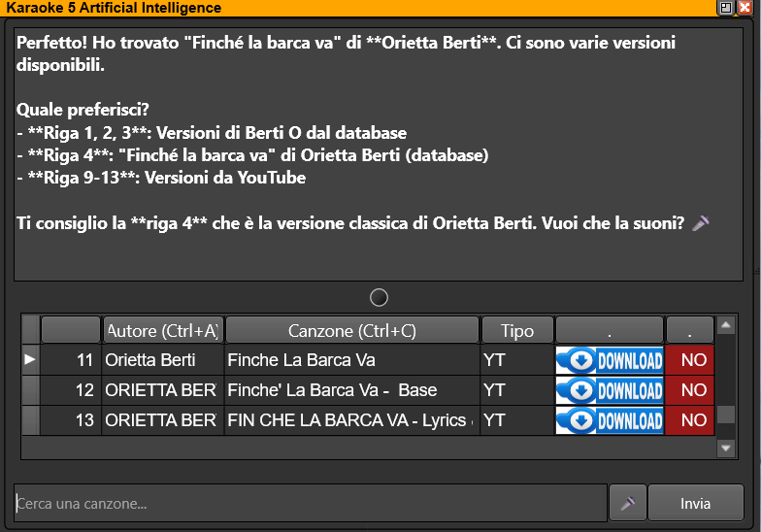Click the blank row-selector header cell
The width and height of the screenshot is (761, 532).
pos(31,330)
